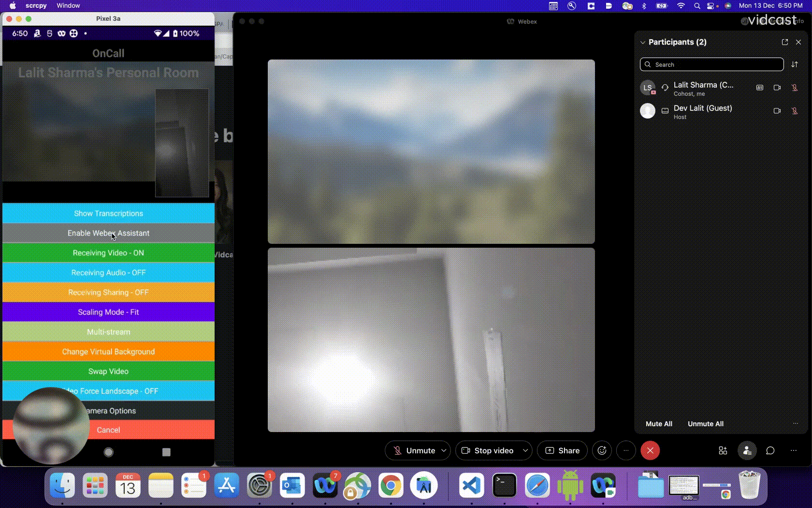Toggle Video Force Landscape - OFF
Image resolution: width=812 pixels, height=508 pixels.
point(108,391)
